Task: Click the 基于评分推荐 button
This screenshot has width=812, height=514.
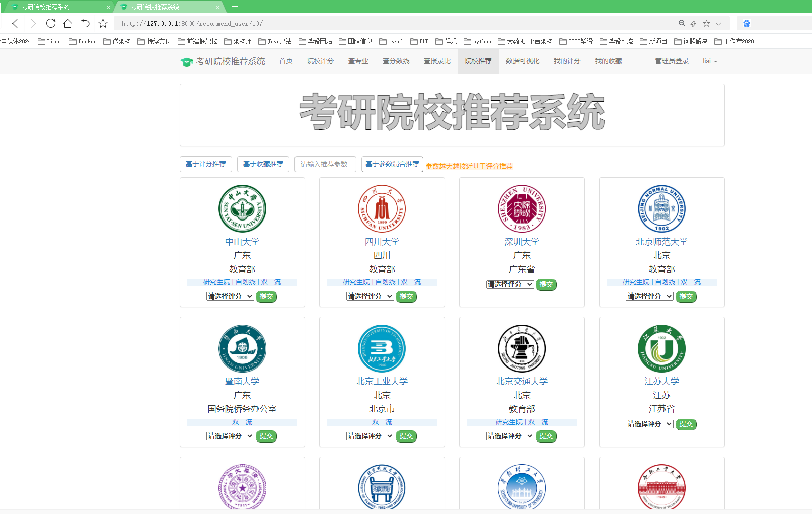Action: click(x=206, y=164)
